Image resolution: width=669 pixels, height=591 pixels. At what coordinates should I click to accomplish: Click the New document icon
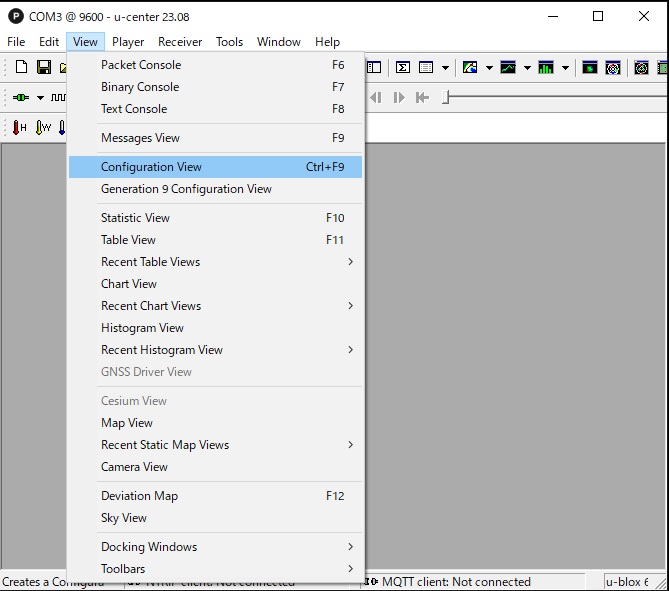21,67
